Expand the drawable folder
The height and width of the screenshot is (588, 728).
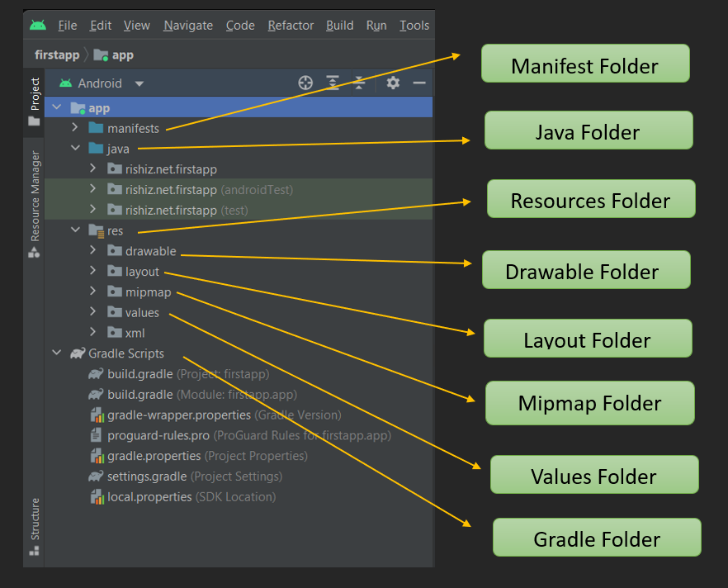point(93,250)
